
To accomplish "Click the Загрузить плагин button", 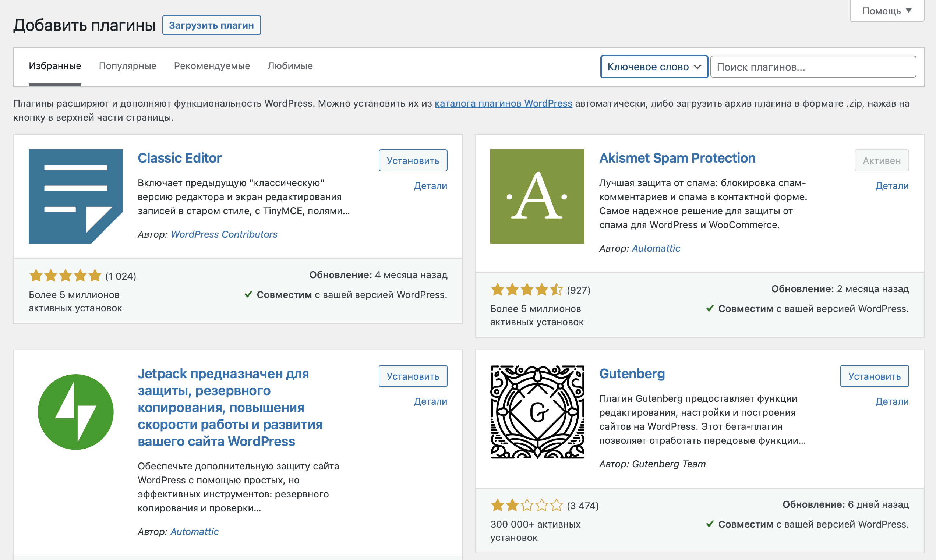I will point(211,25).
